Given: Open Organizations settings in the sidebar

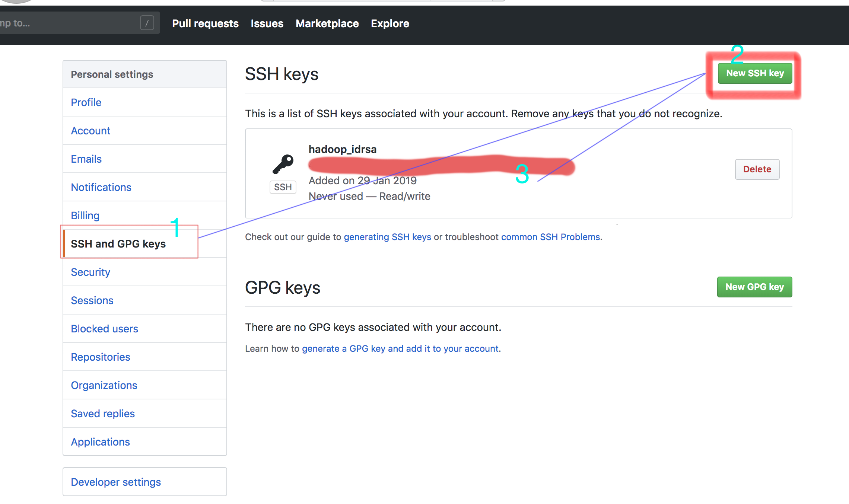Looking at the screenshot, I should 145,385.
